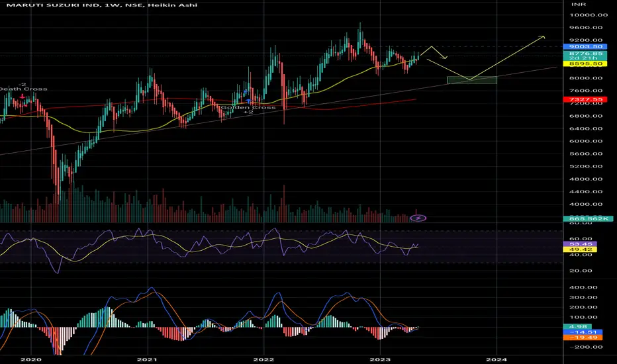Click the 10000.00 price axis label
617x364 pixels.
(x=589, y=15)
